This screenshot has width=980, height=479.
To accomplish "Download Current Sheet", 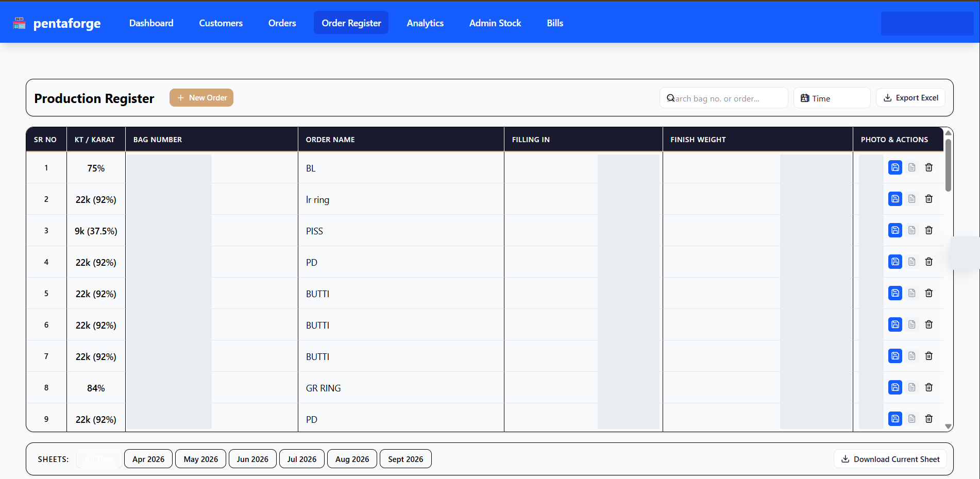I will 890,459.
